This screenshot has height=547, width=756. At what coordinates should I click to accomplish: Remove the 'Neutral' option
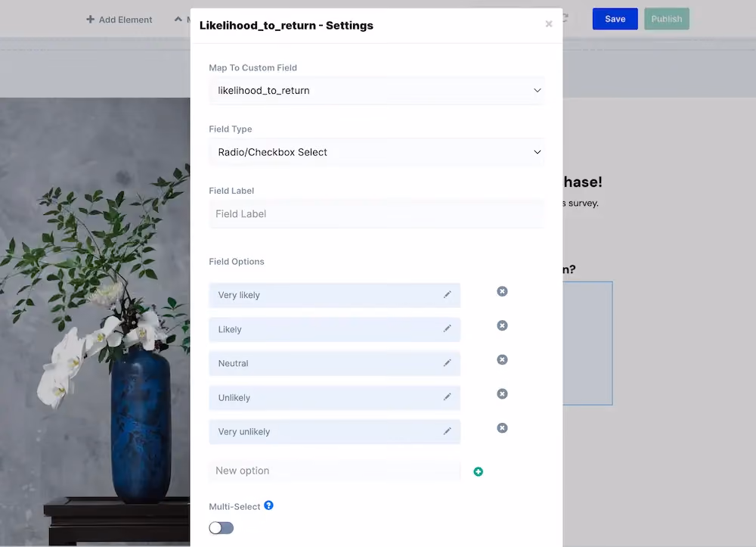pyautogui.click(x=503, y=360)
